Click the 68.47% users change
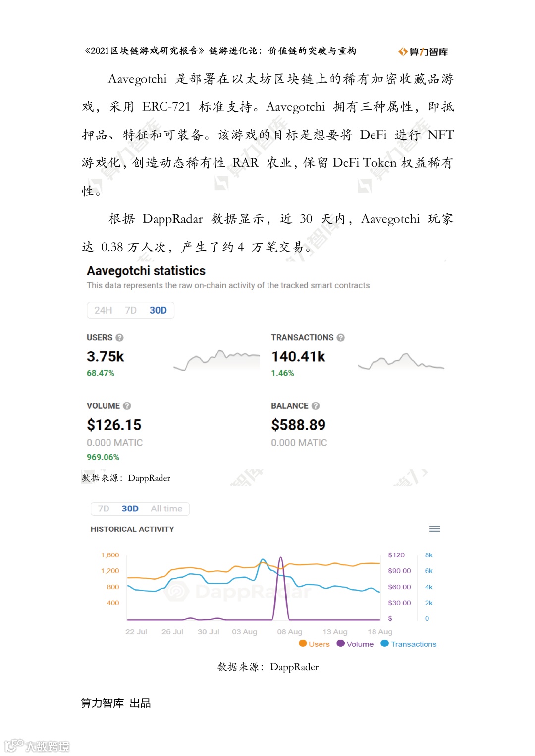Viewport: 535px width, 756px height. coord(101,373)
